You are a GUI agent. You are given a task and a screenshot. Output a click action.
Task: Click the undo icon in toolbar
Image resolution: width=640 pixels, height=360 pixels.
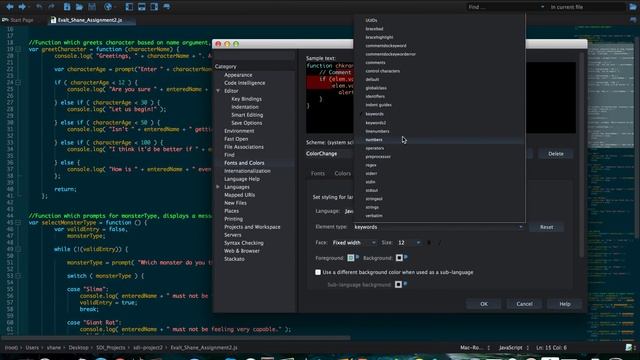point(39,7)
